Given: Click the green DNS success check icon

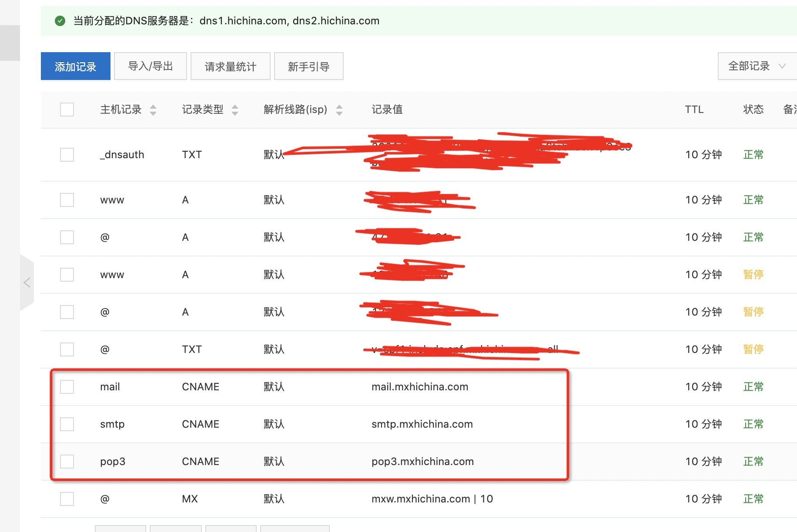Looking at the screenshot, I should (x=60, y=21).
